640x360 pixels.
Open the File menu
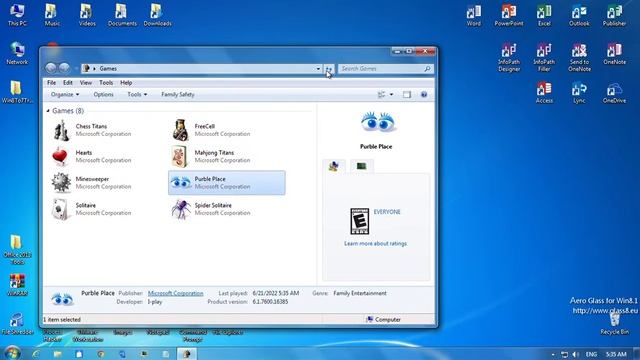click(x=51, y=82)
